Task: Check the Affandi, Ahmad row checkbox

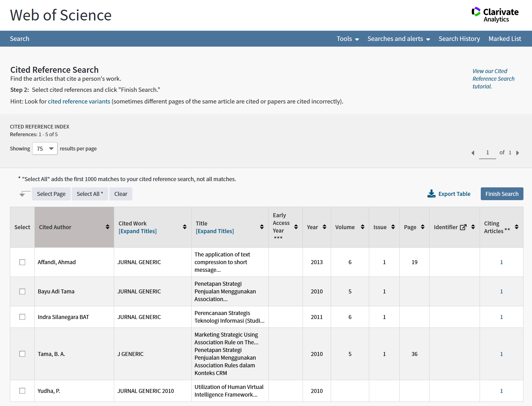Action: pos(22,262)
